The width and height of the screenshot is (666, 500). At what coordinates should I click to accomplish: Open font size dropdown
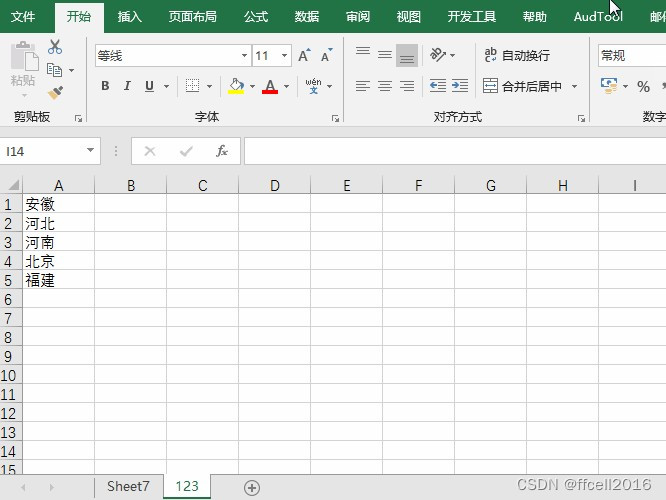(284, 56)
